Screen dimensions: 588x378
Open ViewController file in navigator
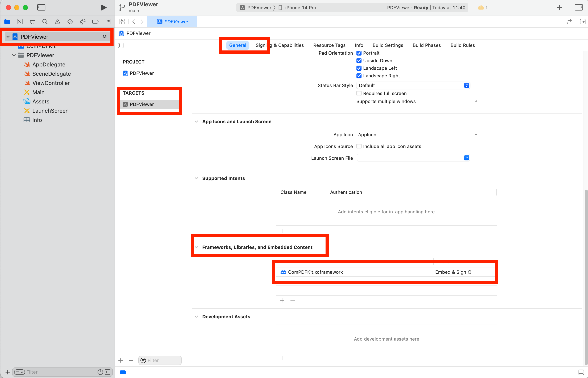[x=51, y=83]
